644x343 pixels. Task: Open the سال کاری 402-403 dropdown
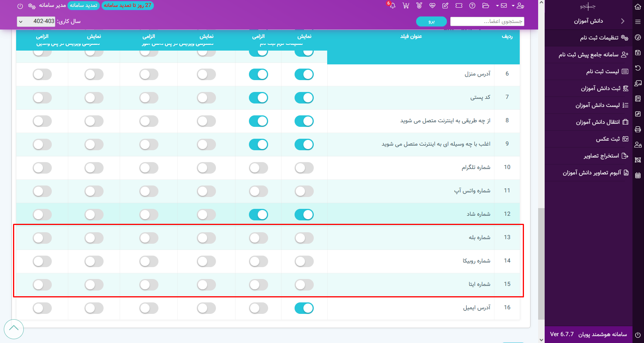36,21
